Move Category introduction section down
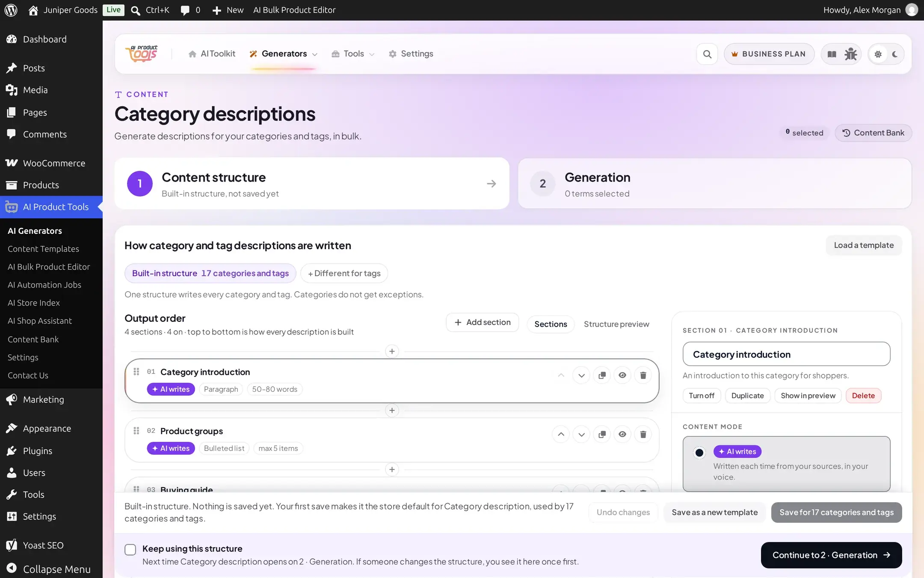924x578 pixels. point(581,375)
